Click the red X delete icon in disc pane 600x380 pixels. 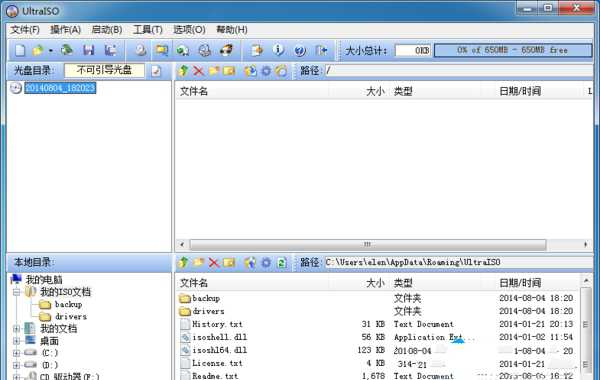click(x=198, y=71)
